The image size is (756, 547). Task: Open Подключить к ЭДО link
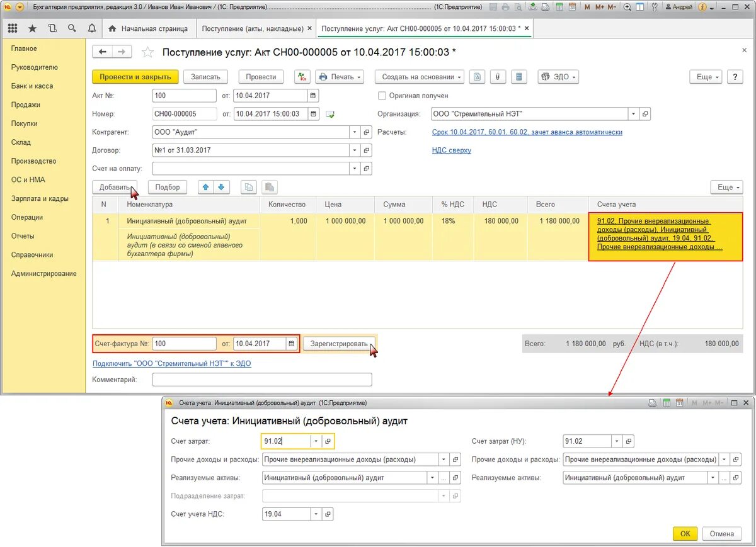click(171, 363)
